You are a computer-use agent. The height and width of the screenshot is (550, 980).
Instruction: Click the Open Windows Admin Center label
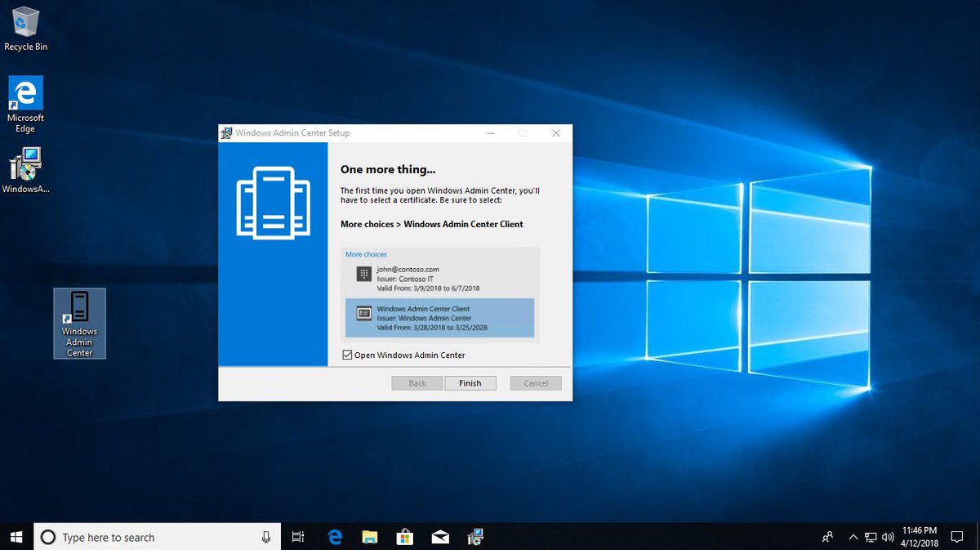point(410,355)
